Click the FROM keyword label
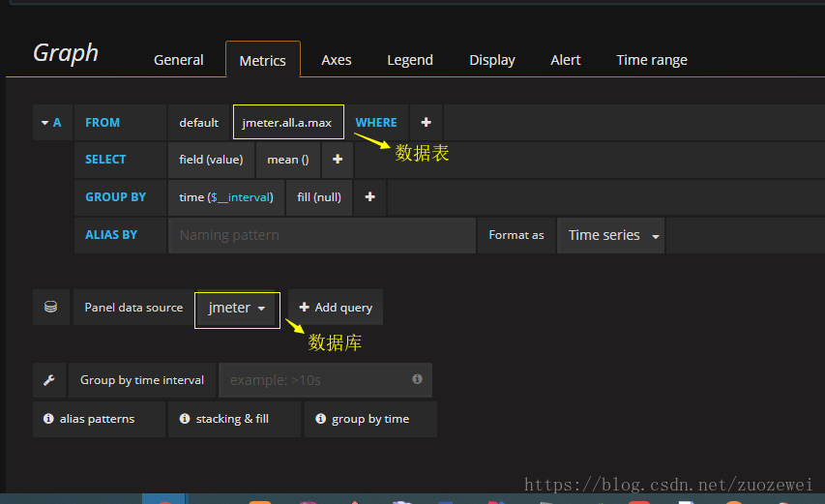The width and height of the screenshot is (825, 504). coord(103,123)
